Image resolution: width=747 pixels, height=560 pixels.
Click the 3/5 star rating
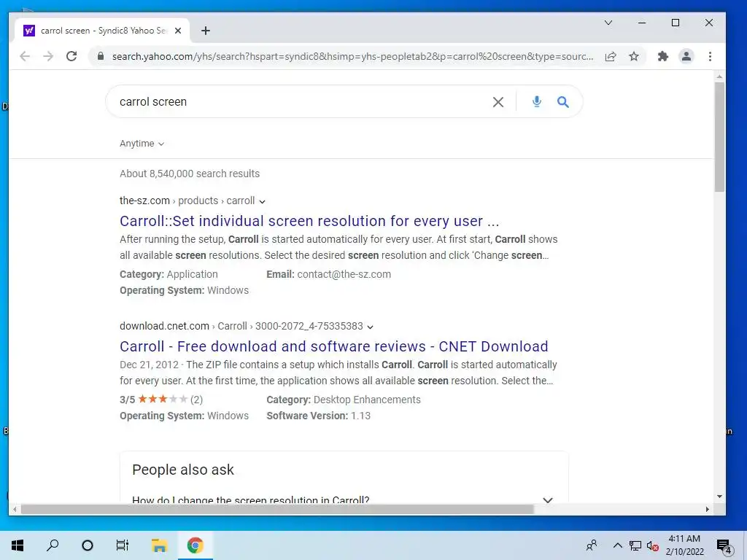[161, 400]
